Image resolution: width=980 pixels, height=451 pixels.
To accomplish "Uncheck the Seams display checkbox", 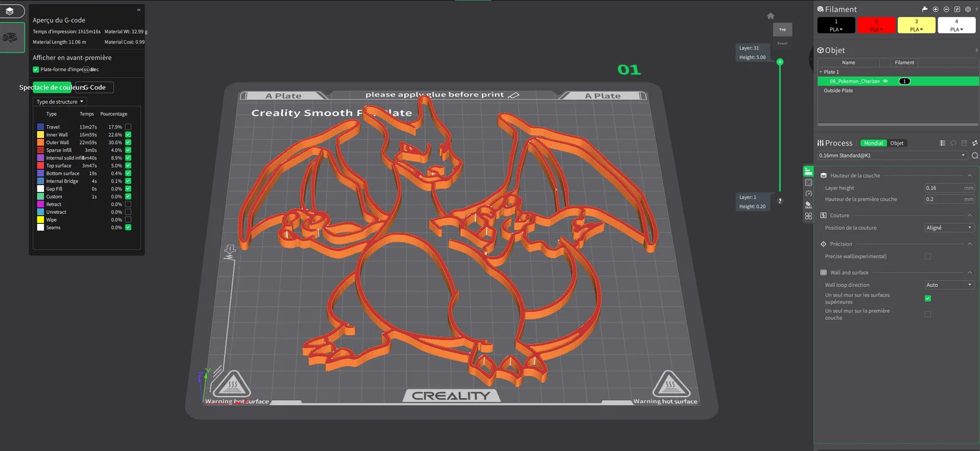I will click(128, 227).
